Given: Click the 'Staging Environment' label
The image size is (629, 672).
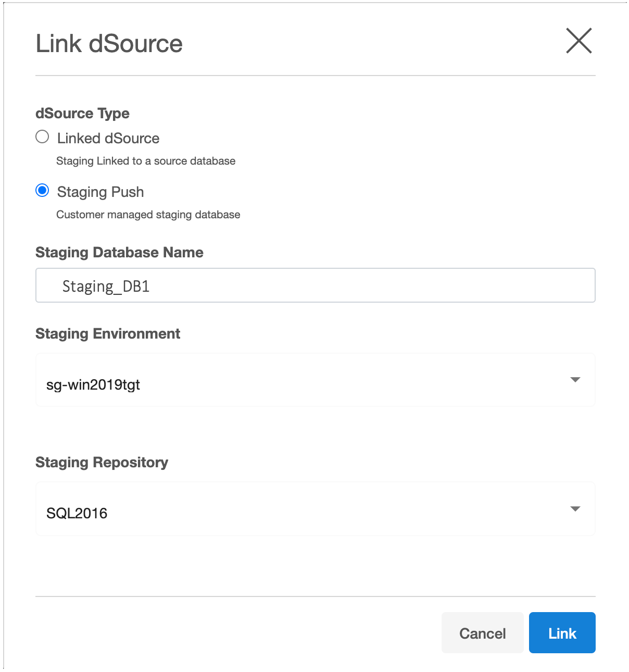Looking at the screenshot, I should pyautogui.click(x=108, y=334).
